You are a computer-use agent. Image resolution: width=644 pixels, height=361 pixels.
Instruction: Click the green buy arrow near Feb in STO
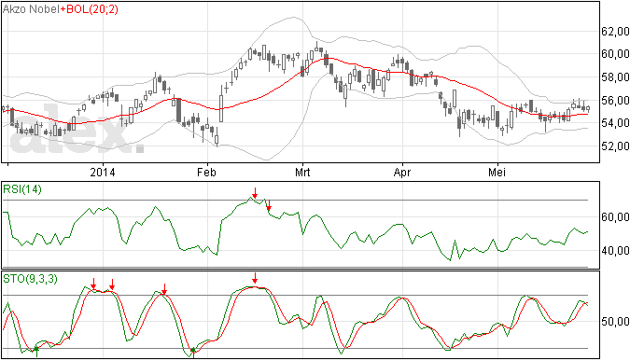(x=192, y=352)
